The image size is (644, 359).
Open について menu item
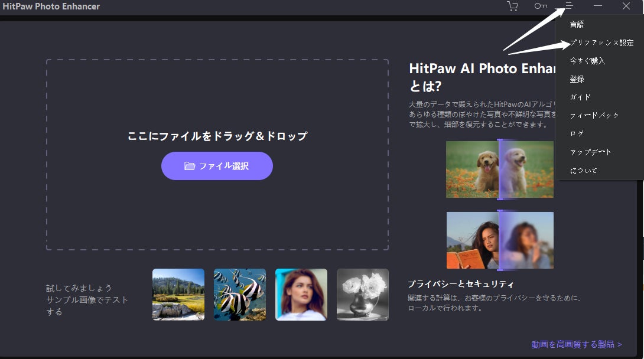[x=584, y=171]
